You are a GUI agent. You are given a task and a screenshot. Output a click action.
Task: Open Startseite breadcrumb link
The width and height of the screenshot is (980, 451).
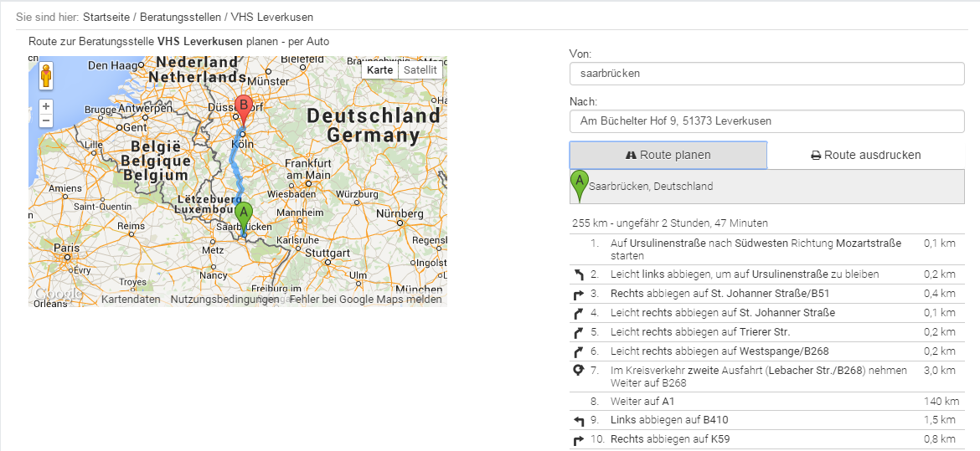coord(107,17)
